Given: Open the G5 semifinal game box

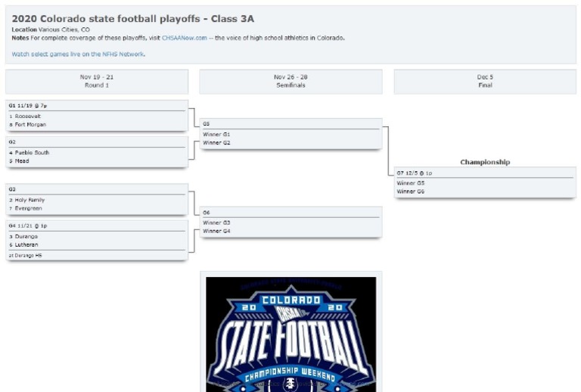Looking at the screenshot, I should pyautogui.click(x=290, y=133).
